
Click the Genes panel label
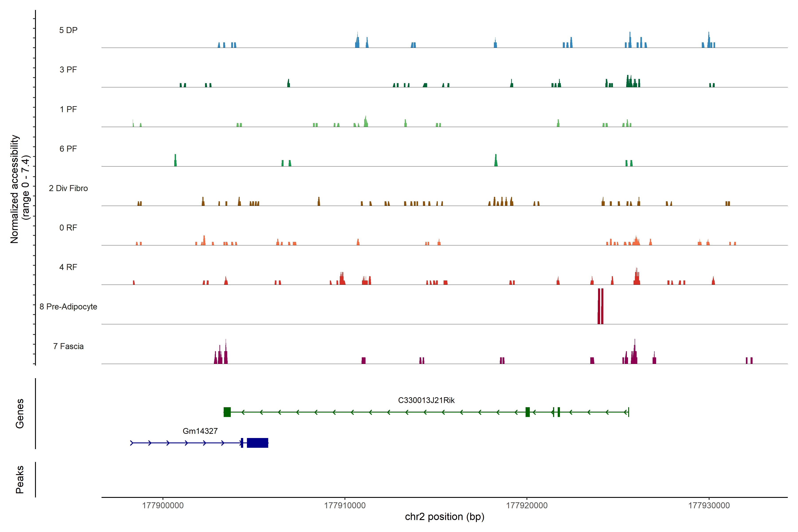coord(20,414)
